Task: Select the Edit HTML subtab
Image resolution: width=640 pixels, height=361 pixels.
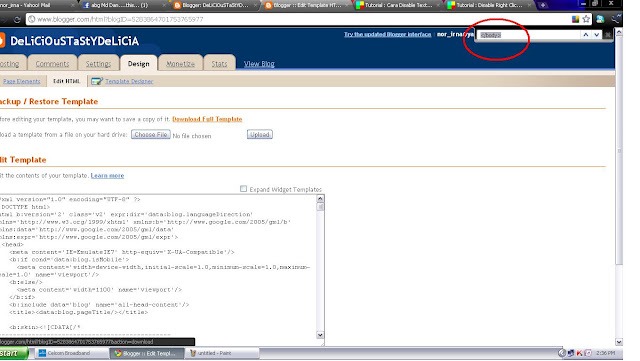Action: tap(67, 81)
